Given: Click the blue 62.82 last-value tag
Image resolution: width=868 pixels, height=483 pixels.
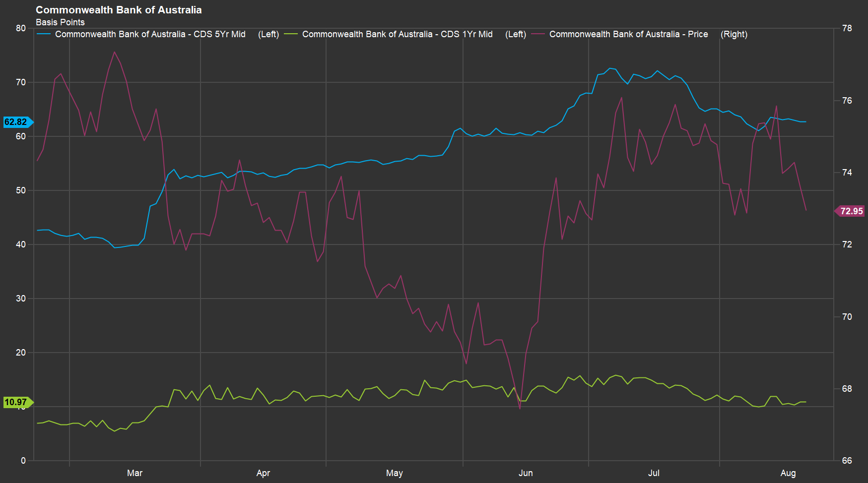Looking at the screenshot, I should (18, 122).
